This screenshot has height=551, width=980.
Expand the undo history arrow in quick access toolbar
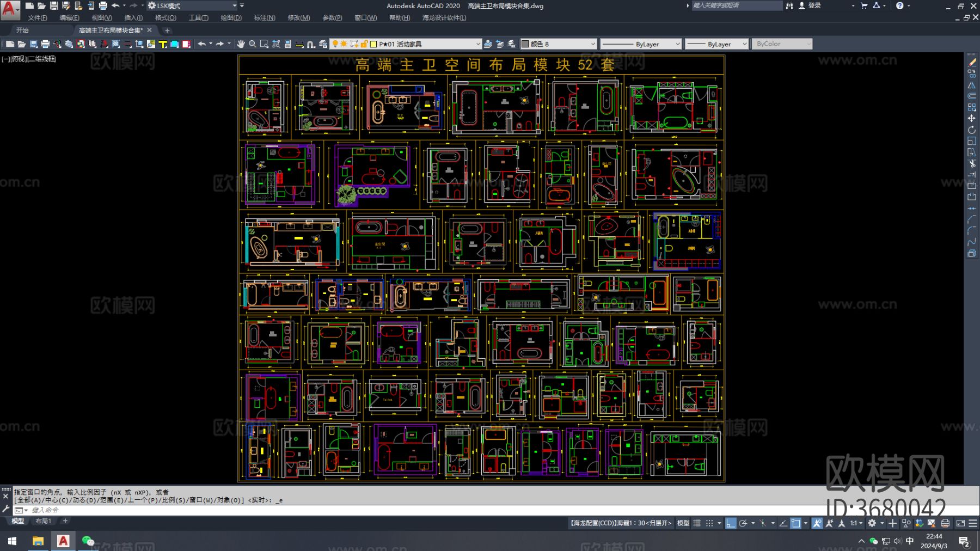pyautogui.click(x=124, y=5)
